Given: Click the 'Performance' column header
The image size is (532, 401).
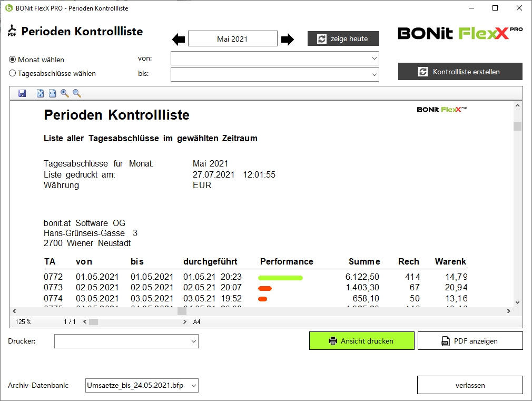Looking at the screenshot, I should coord(287,261).
